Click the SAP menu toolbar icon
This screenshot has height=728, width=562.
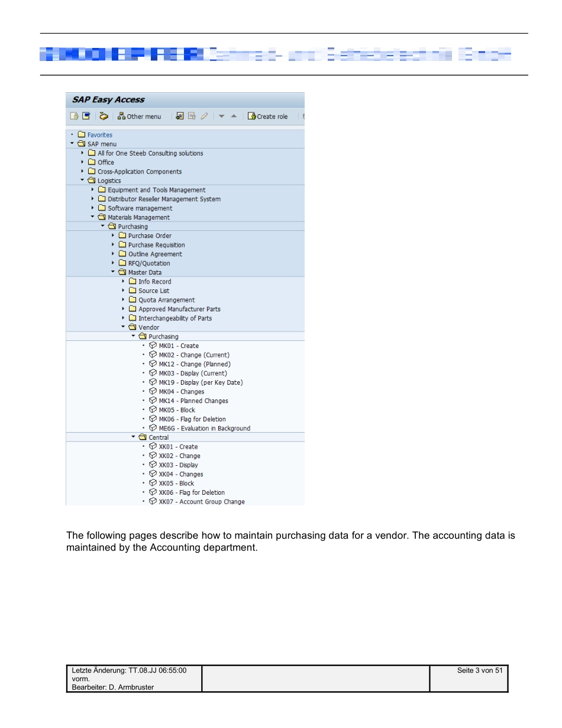coord(86,116)
